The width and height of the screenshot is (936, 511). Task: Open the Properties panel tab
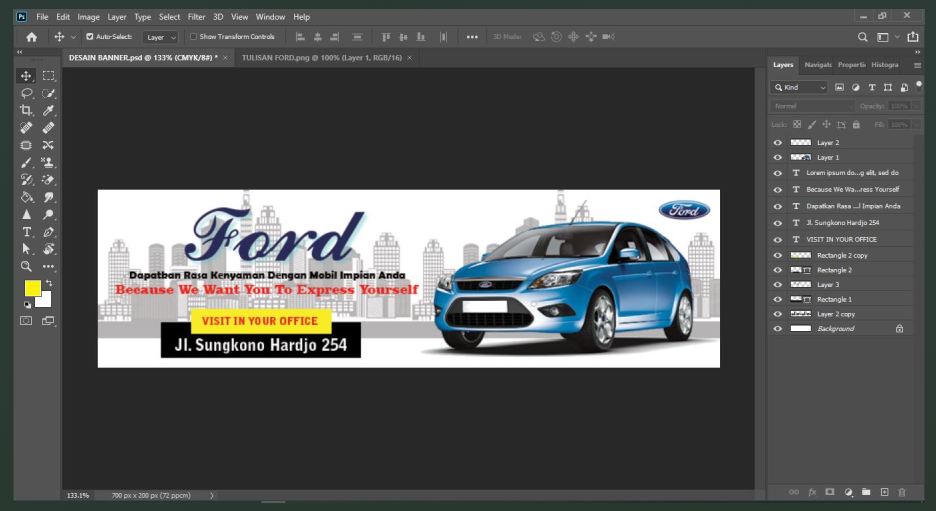[x=851, y=64]
